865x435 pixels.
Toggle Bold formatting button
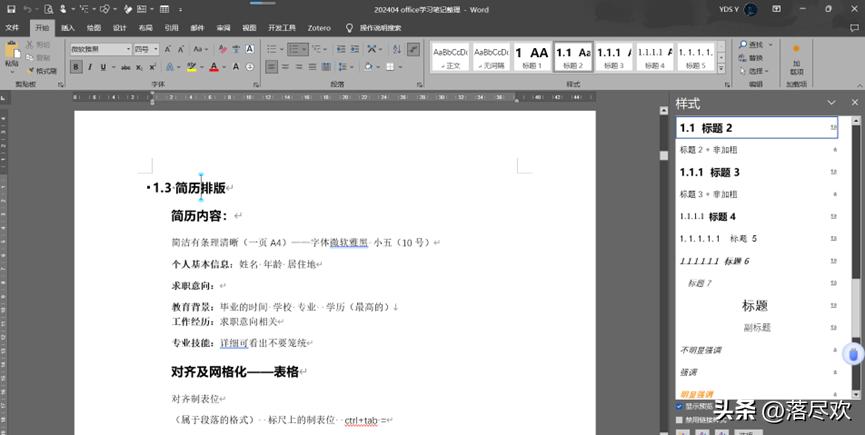[x=76, y=67]
